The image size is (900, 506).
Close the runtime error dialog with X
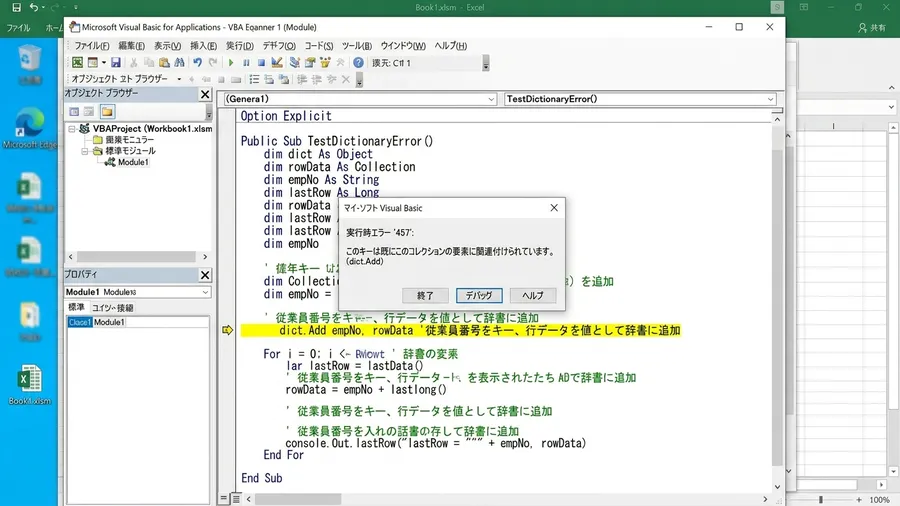(554, 208)
